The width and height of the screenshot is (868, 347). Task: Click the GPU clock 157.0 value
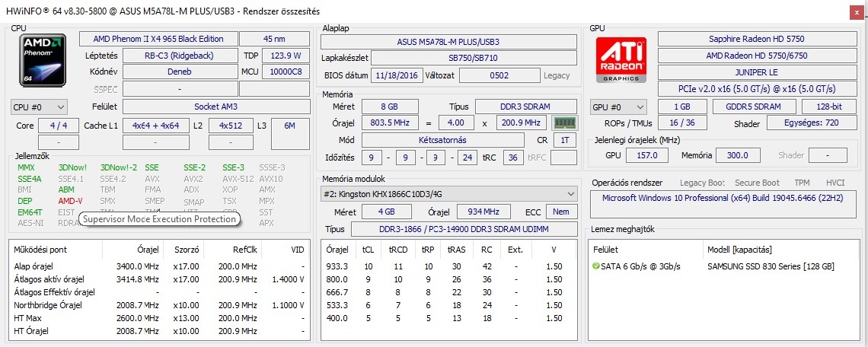(x=647, y=155)
